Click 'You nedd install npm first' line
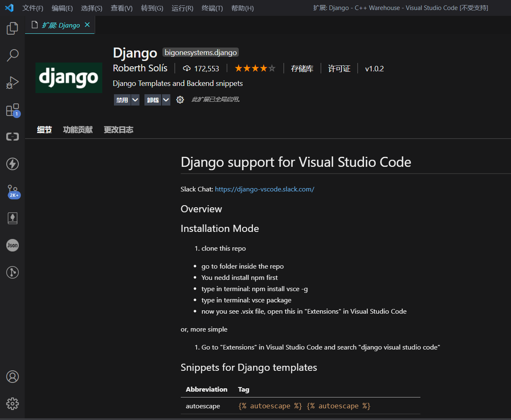The width and height of the screenshot is (511, 420). 240,277
